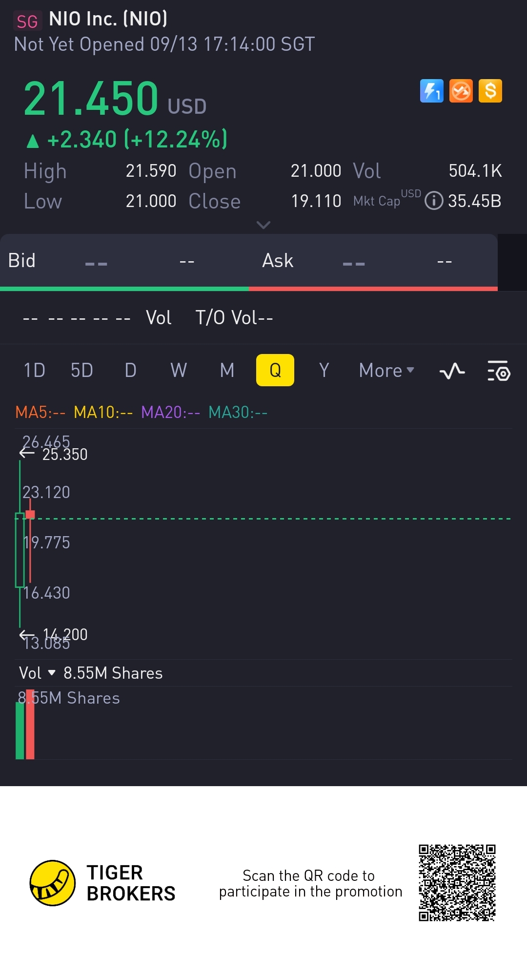Tap the blue lightning quick-trade icon

431,91
